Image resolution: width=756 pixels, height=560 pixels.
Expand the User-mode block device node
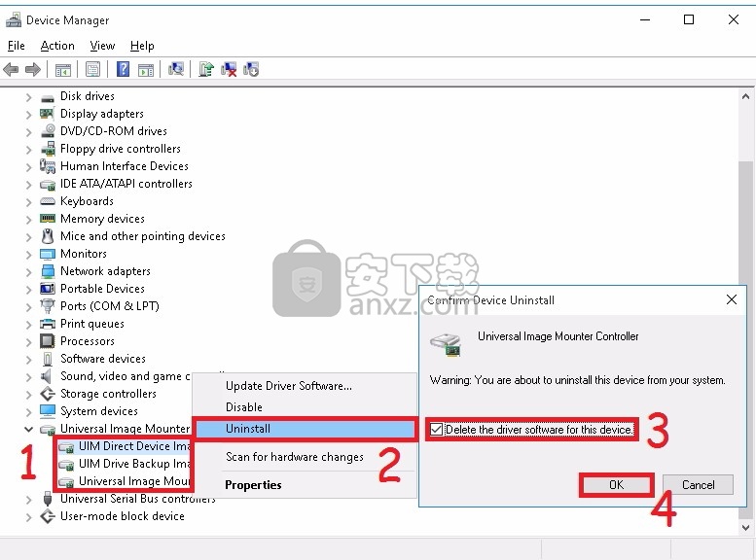28,517
